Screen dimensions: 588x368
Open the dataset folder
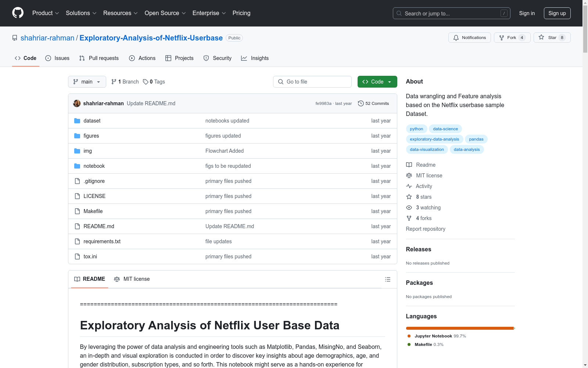point(92,121)
